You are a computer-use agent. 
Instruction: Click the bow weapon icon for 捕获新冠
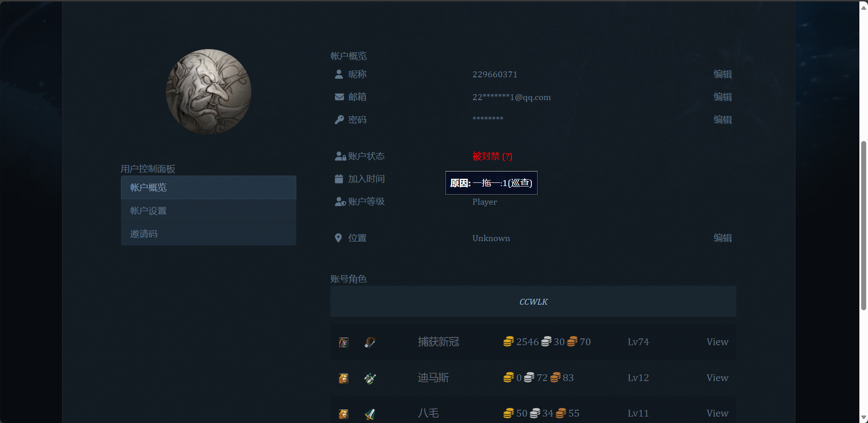click(x=369, y=342)
